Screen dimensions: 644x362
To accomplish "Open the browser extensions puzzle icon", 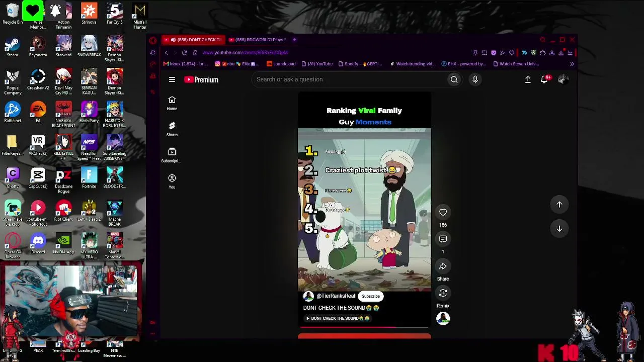I will (x=543, y=53).
